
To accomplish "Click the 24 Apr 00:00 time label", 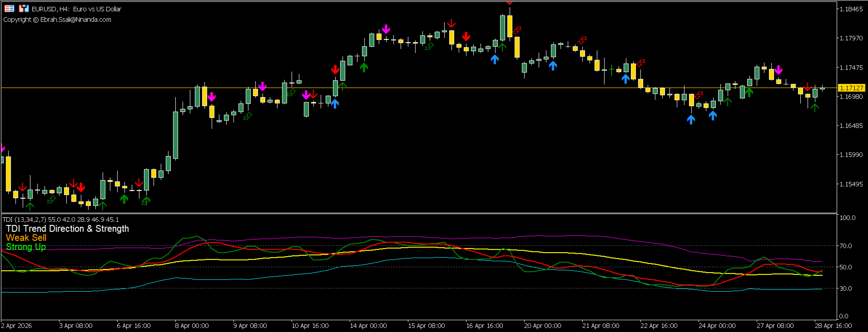I will pos(717,326).
